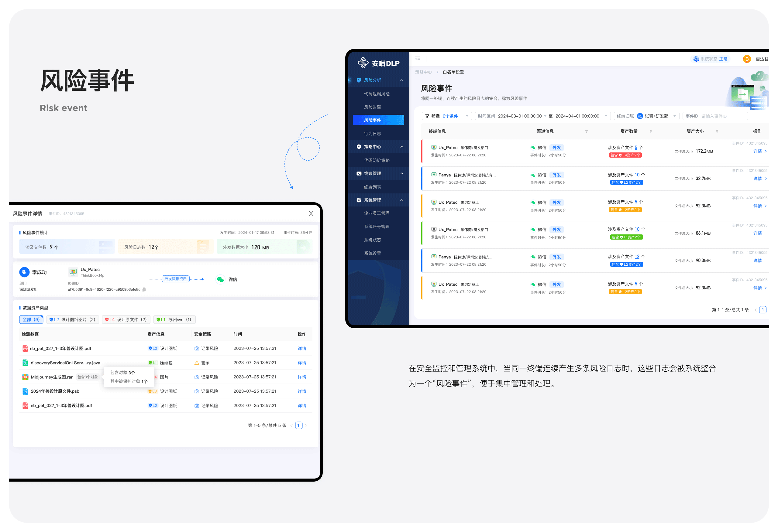Screen dimensions: 778x532
Task: Sort by 资产数量 column sort arrows
Action: pyautogui.click(x=650, y=131)
